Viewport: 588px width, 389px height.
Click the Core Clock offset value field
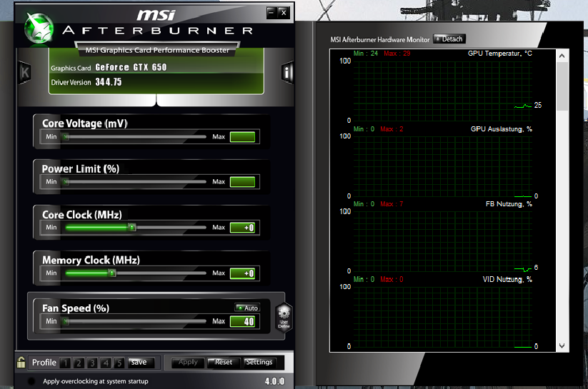point(242,228)
